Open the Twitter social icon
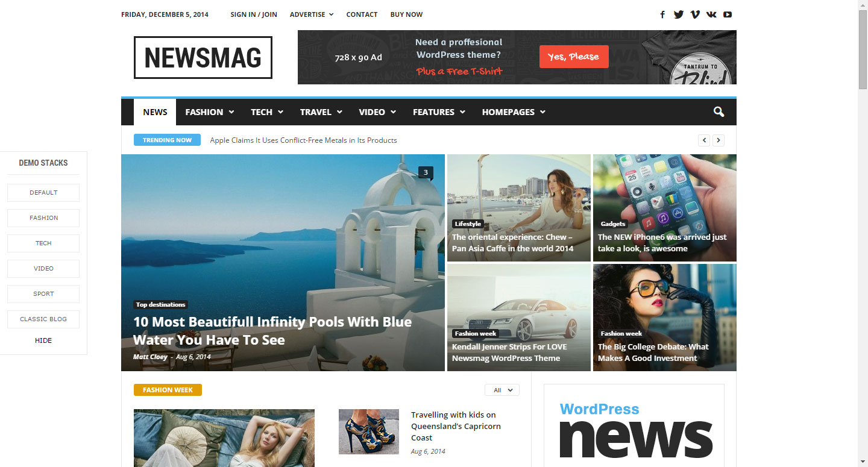Image resolution: width=868 pixels, height=467 pixels. [679, 14]
